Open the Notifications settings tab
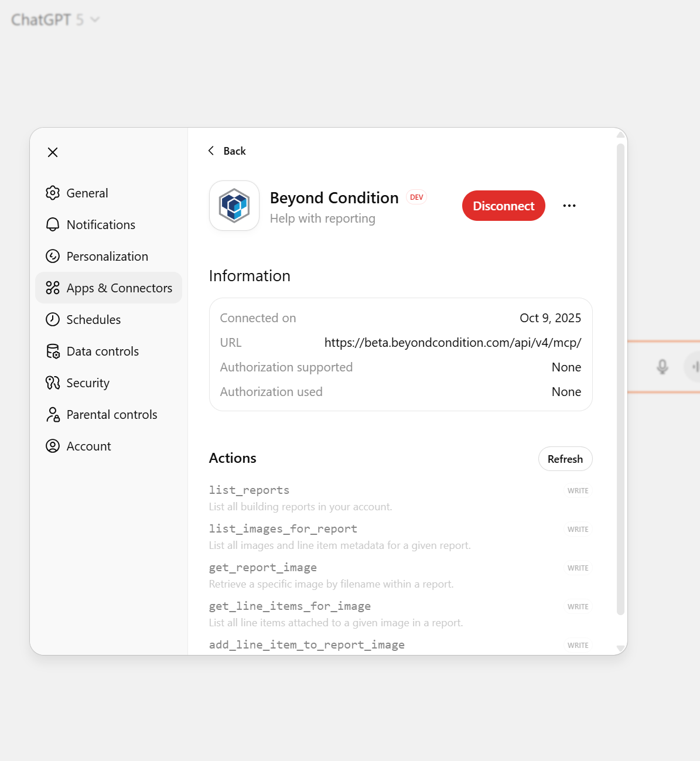Image resolution: width=700 pixels, height=761 pixels. point(108,224)
